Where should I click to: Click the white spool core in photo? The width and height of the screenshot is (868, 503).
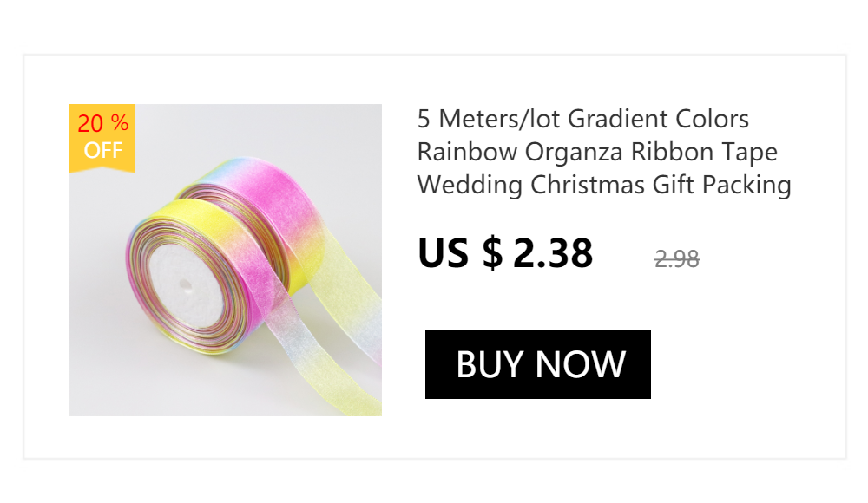186,286
